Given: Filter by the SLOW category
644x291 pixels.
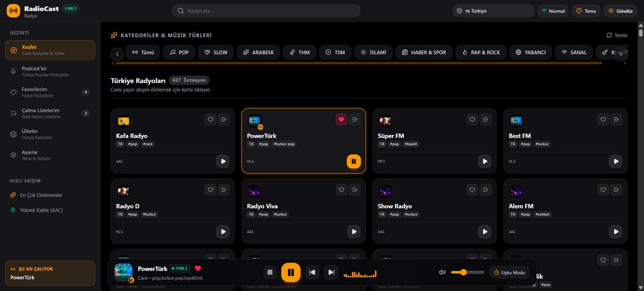Looking at the screenshot, I should [x=216, y=53].
